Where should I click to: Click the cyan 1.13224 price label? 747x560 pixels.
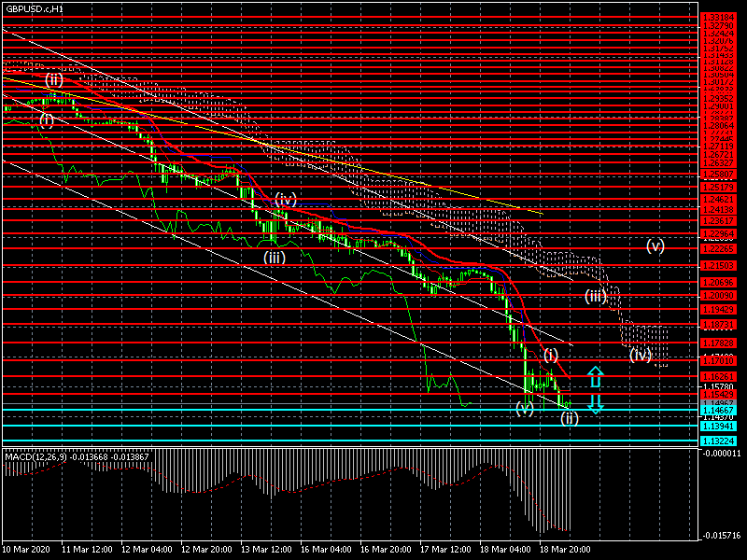click(718, 441)
